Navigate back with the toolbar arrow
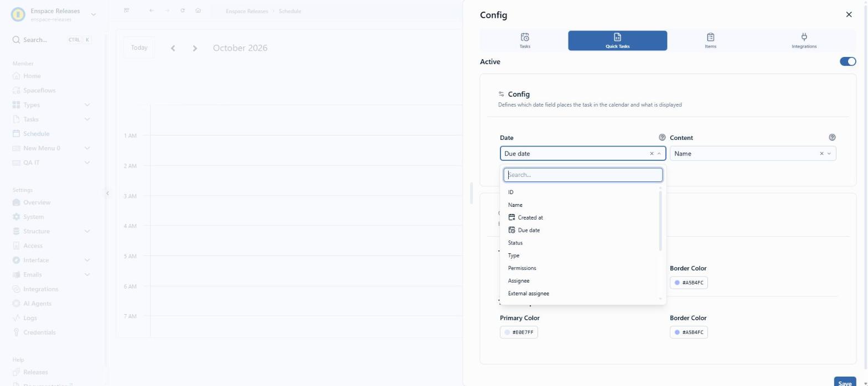The image size is (868, 386). (152, 11)
